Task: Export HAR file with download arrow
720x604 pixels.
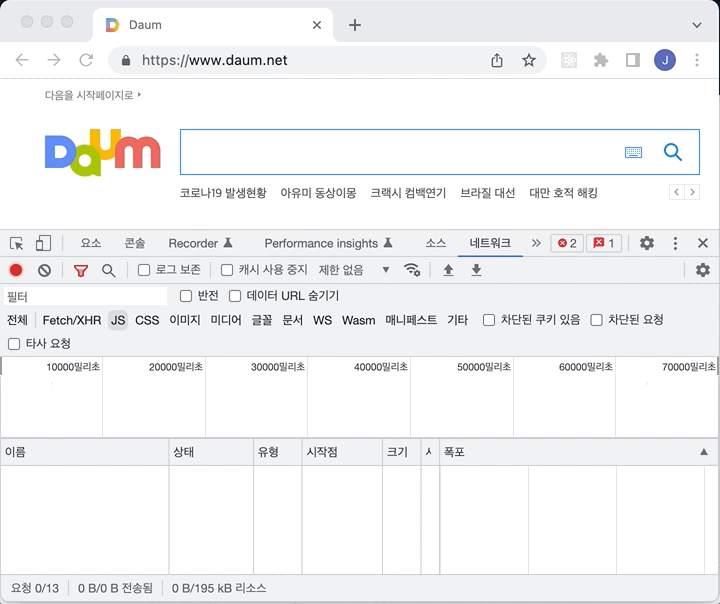Action: click(x=477, y=270)
